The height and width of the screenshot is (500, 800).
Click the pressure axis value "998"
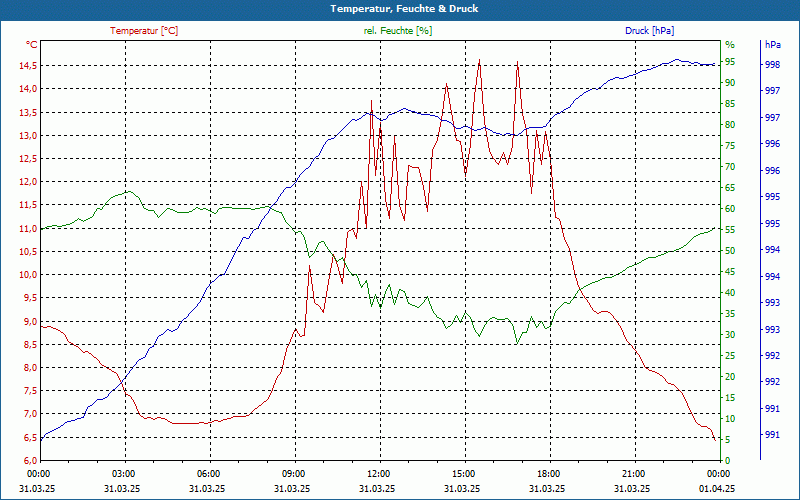tap(772, 65)
